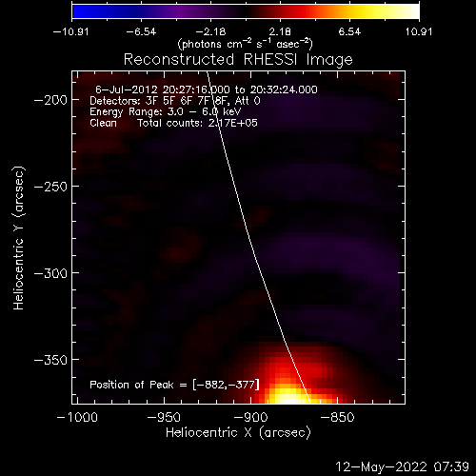Click the positive '6.54' color bar tick label

tap(349, 31)
